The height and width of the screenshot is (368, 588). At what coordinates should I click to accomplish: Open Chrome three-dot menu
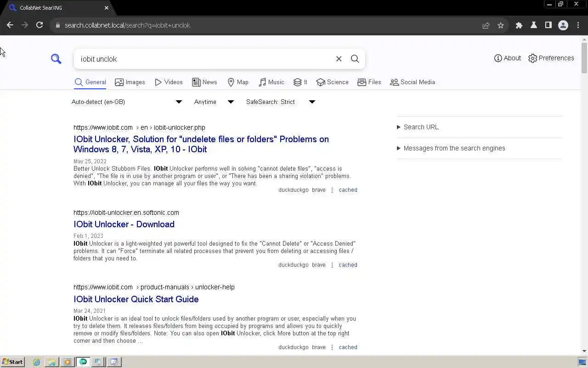pos(578,25)
